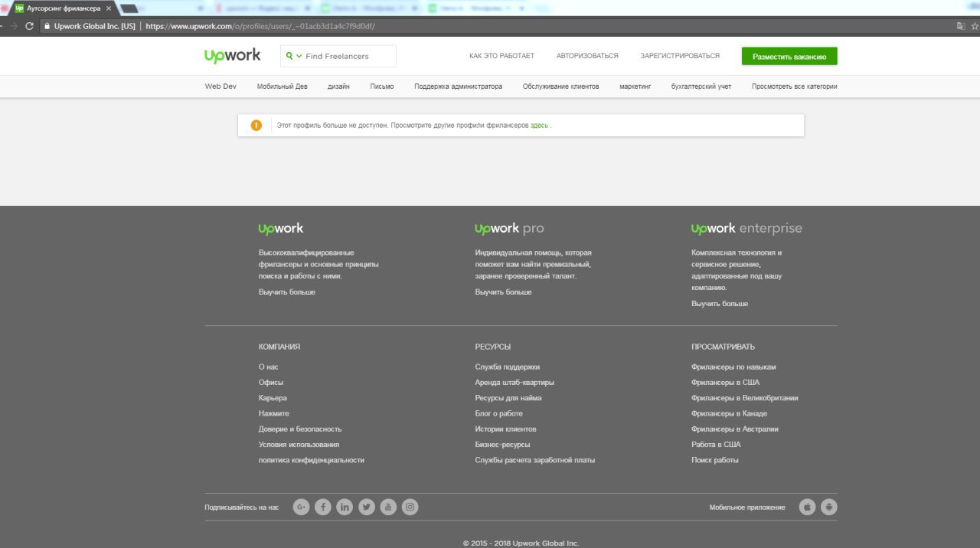
Task: Select the дизайн category
Action: click(x=338, y=86)
